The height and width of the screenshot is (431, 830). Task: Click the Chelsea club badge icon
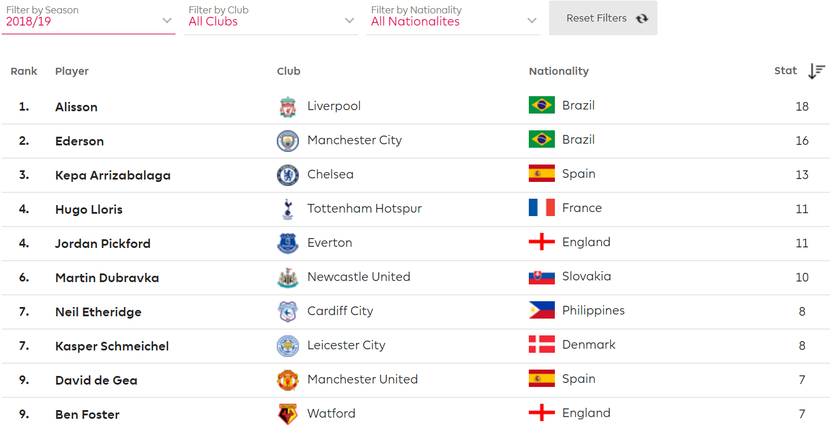pyautogui.click(x=288, y=175)
